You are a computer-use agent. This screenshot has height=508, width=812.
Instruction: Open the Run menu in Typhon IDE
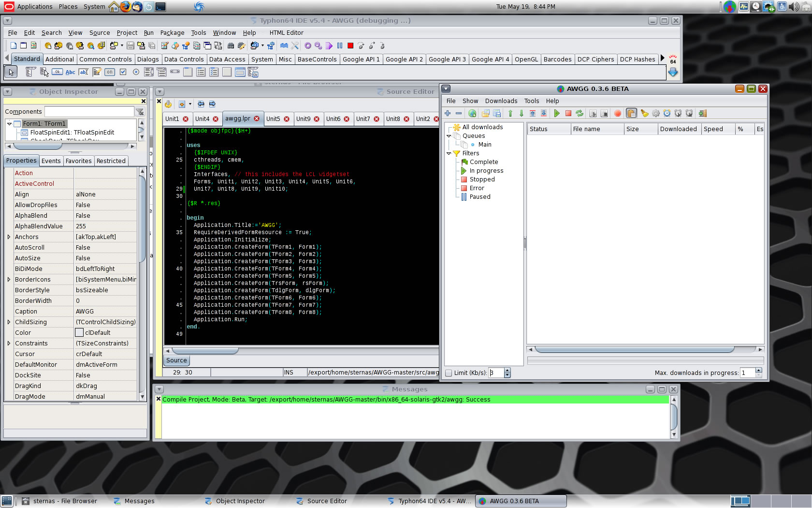pos(148,33)
